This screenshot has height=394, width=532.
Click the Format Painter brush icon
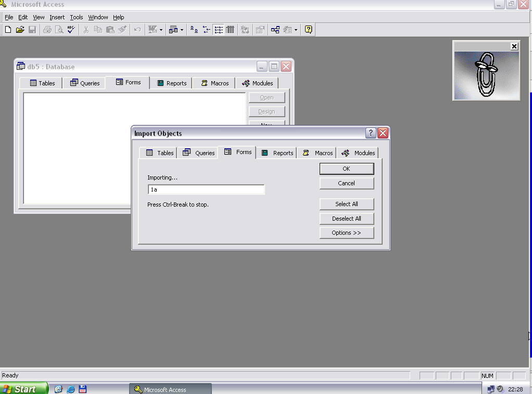[x=122, y=30]
